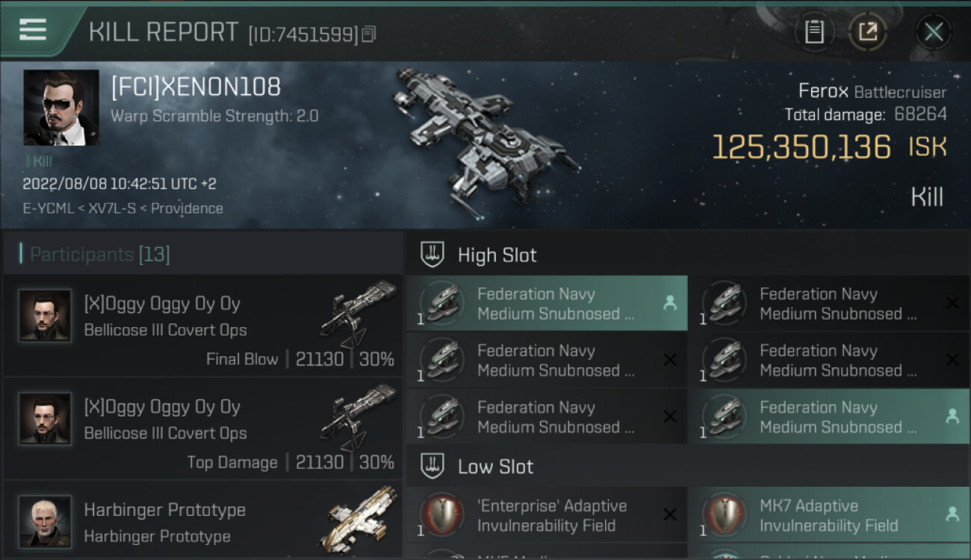Open the Oggy Oggy Oy Oy Final Blow entry
Screen dimensions: 971x560
(x=202, y=326)
